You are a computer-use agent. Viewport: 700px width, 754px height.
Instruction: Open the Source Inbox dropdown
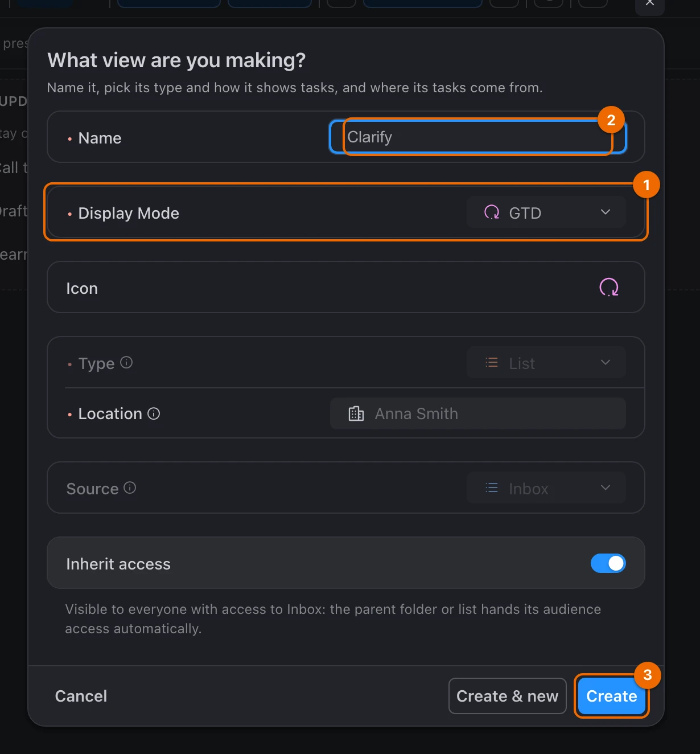coord(546,488)
